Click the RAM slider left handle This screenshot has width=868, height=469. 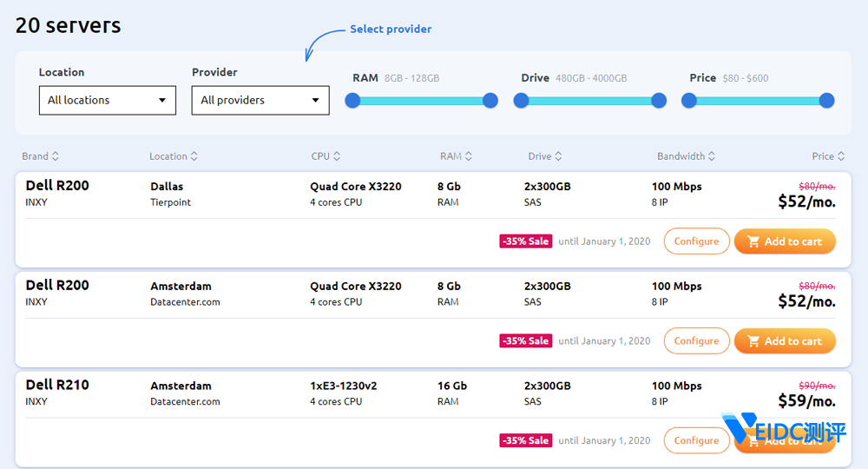352,101
